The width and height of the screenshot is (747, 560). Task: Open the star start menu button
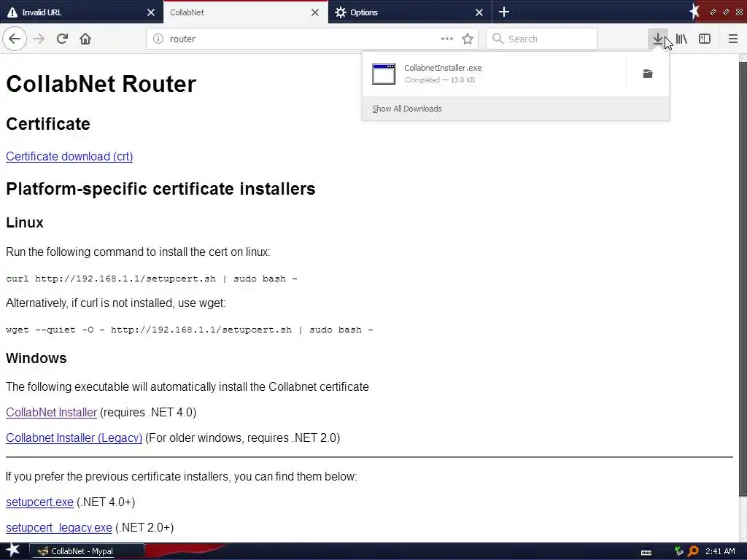coord(12,551)
